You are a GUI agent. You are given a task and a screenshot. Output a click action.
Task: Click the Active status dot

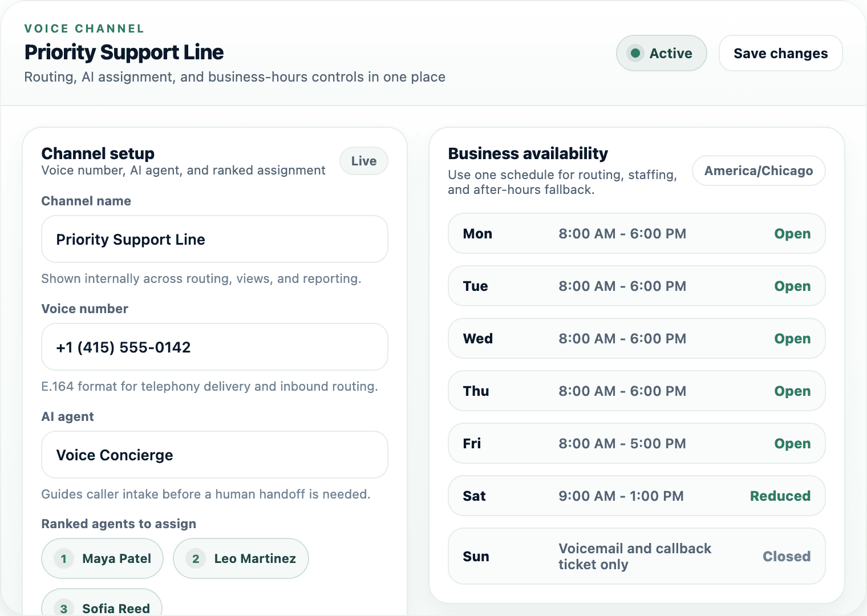[x=637, y=53]
